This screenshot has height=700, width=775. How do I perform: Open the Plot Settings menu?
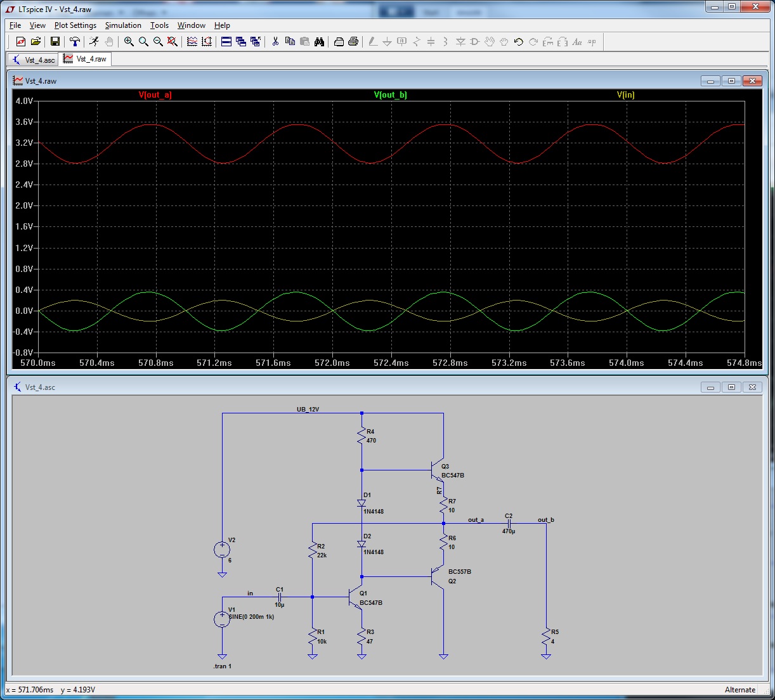pyautogui.click(x=75, y=25)
